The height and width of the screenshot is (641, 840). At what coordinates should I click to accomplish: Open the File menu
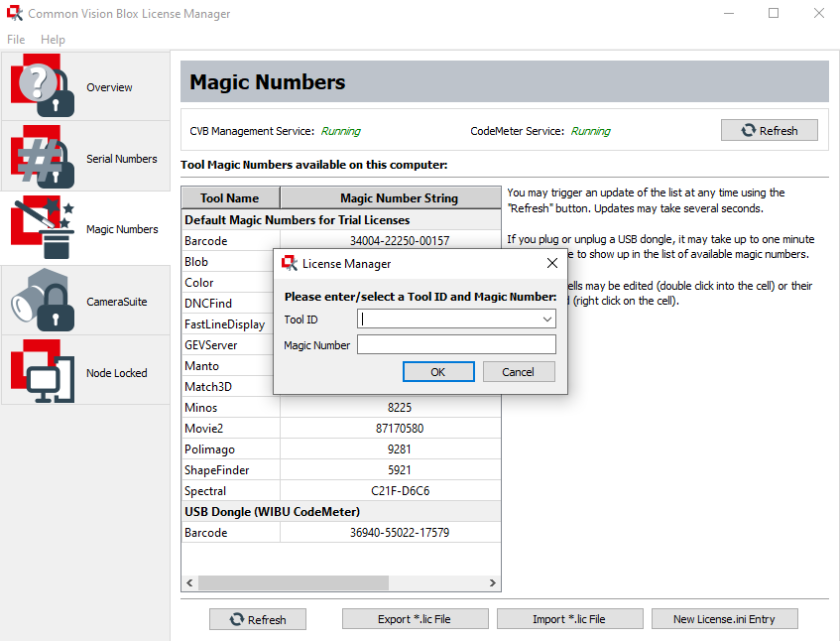click(16, 40)
